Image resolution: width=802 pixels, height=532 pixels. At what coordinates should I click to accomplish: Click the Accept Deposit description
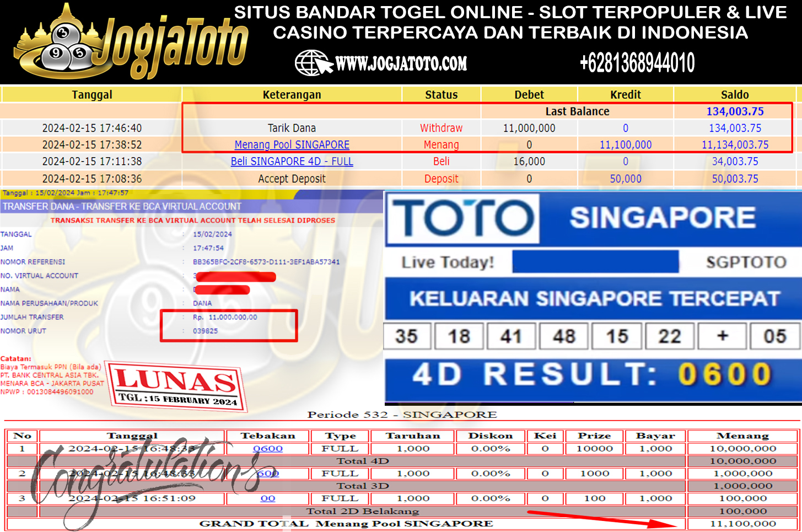[292, 179]
